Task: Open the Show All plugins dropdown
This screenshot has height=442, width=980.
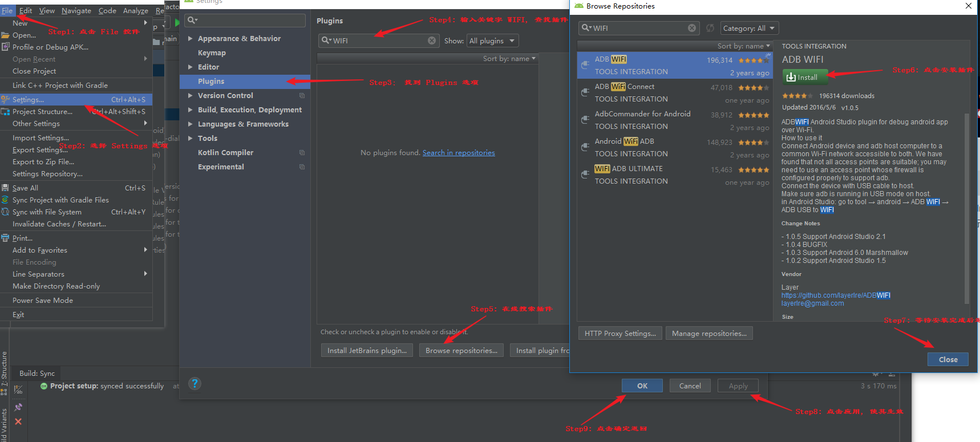Action: point(492,40)
